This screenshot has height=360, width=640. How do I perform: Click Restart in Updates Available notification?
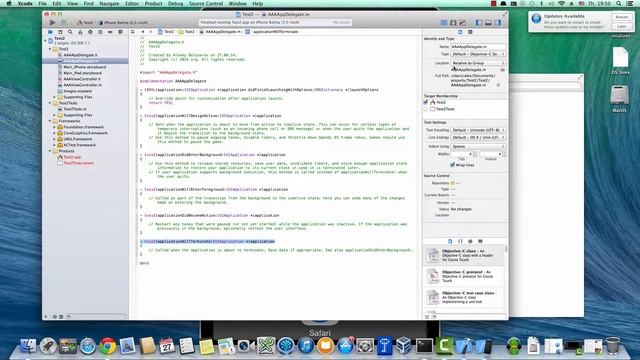(621, 17)
